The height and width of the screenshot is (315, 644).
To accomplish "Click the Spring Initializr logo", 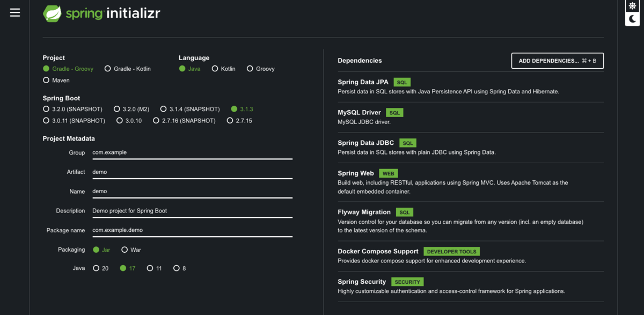I will 101,13.
